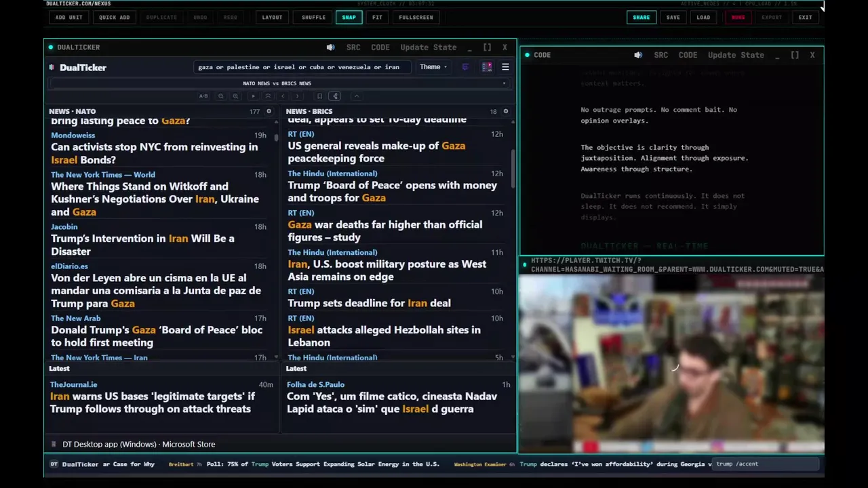The width and height of the screenshot is (868, 488).
Task: Click the red NUKE button
Action: (738, 17)
